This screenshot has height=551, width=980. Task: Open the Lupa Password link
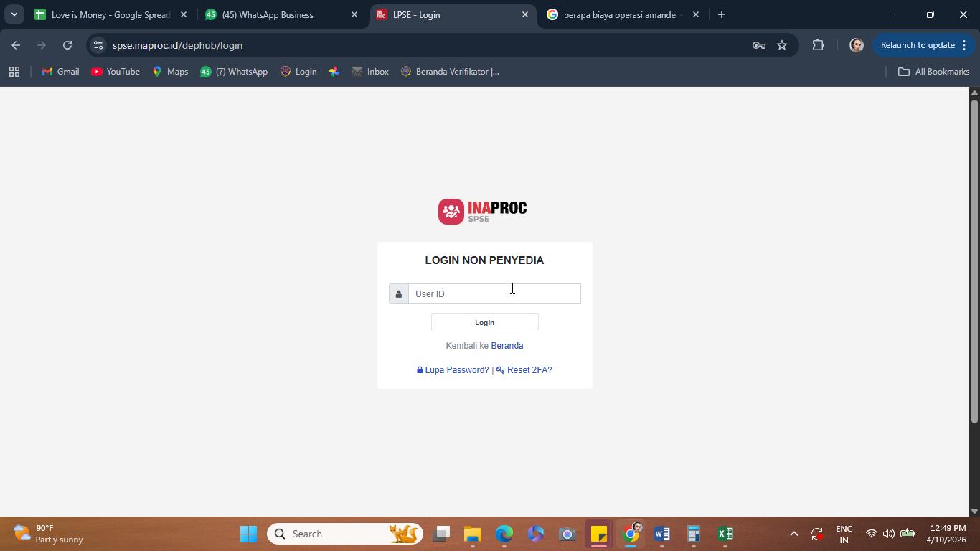tap(453, 370)
